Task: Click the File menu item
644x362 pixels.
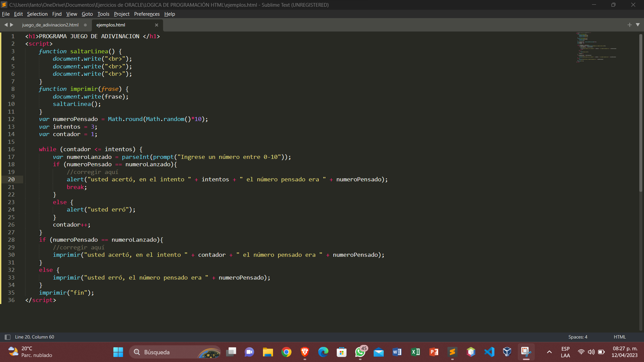Action: [6, 14]
